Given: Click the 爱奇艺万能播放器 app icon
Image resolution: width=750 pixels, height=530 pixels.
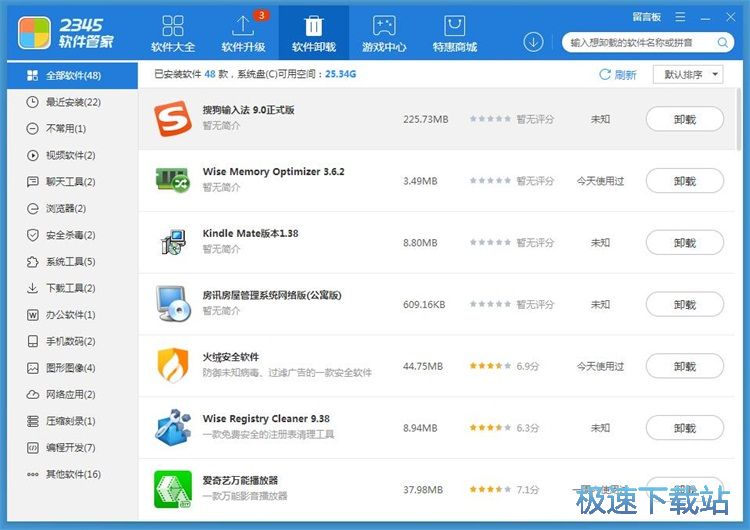Looking at the screenshot, I should click(x=173, y=489).
